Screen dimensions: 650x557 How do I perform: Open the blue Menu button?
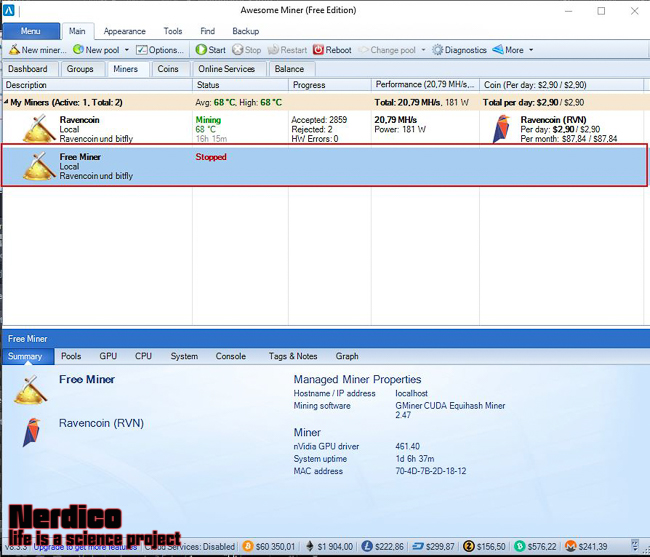click(x=31, y=31)
